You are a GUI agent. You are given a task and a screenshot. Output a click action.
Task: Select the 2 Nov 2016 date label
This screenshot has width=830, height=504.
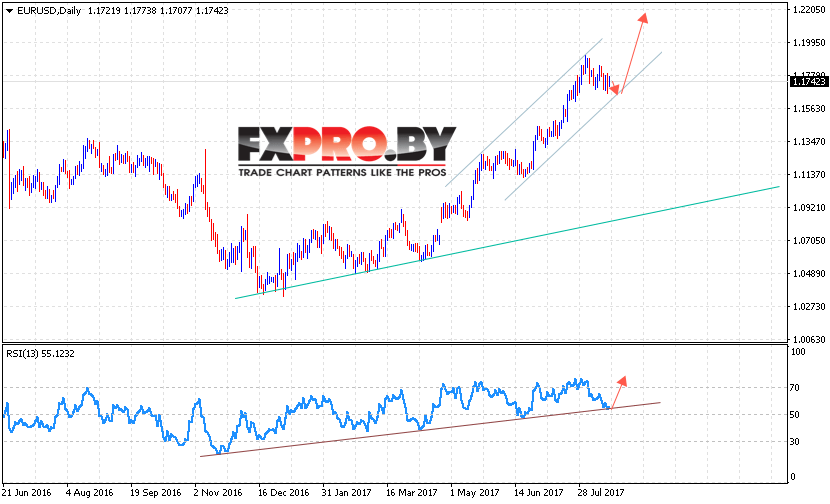click(x=218, y=493)
